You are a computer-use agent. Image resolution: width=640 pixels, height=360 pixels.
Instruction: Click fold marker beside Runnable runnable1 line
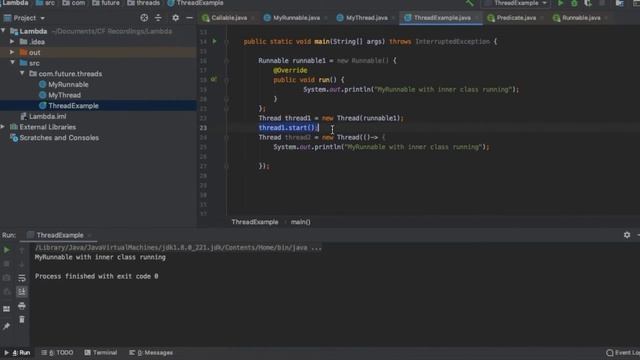click(226, 60)
